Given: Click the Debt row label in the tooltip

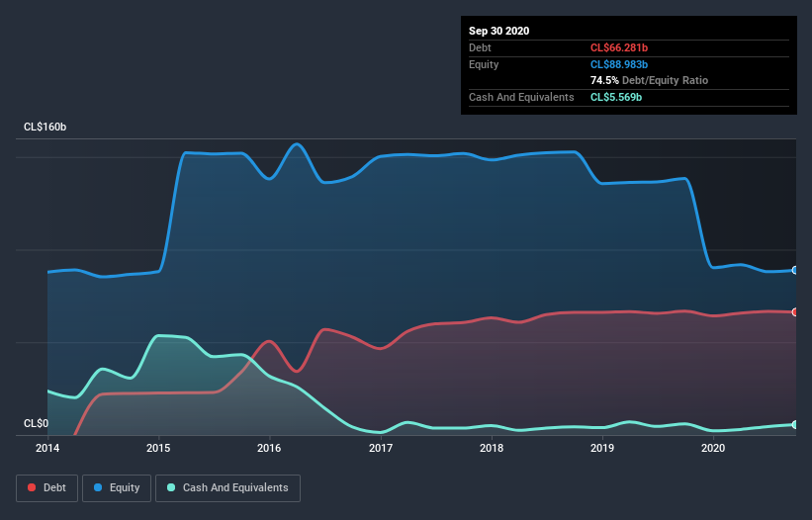Looking at the screenshot, I should tap(480, 47).
